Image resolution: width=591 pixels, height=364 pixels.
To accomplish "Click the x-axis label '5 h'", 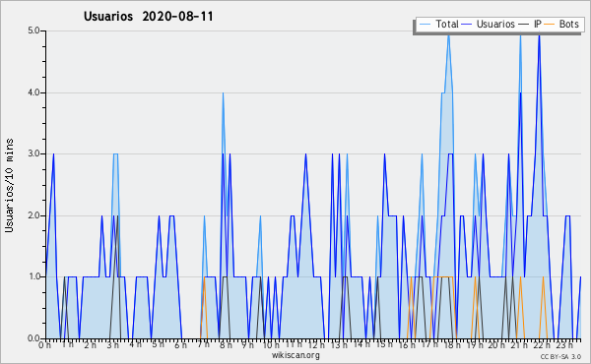I will click(x=158, y=344).
